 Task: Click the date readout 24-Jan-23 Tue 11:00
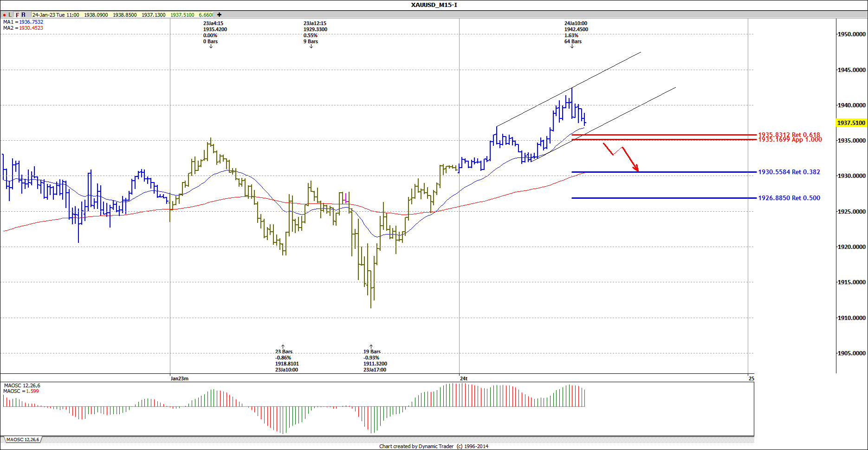pos(55,15)
